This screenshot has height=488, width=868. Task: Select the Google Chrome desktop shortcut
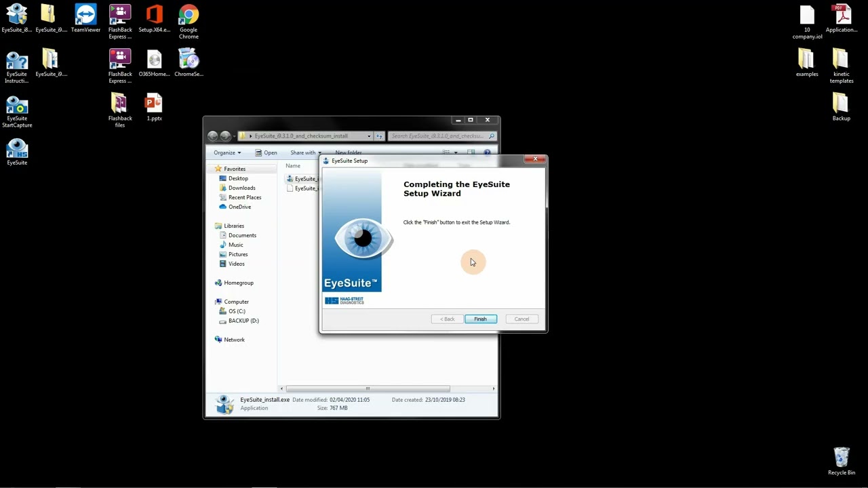189,22
